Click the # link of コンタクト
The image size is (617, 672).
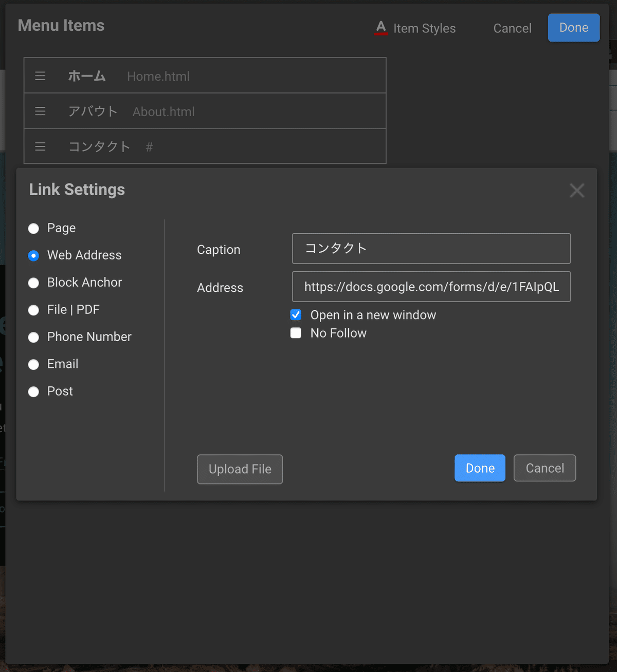[149, 147]
